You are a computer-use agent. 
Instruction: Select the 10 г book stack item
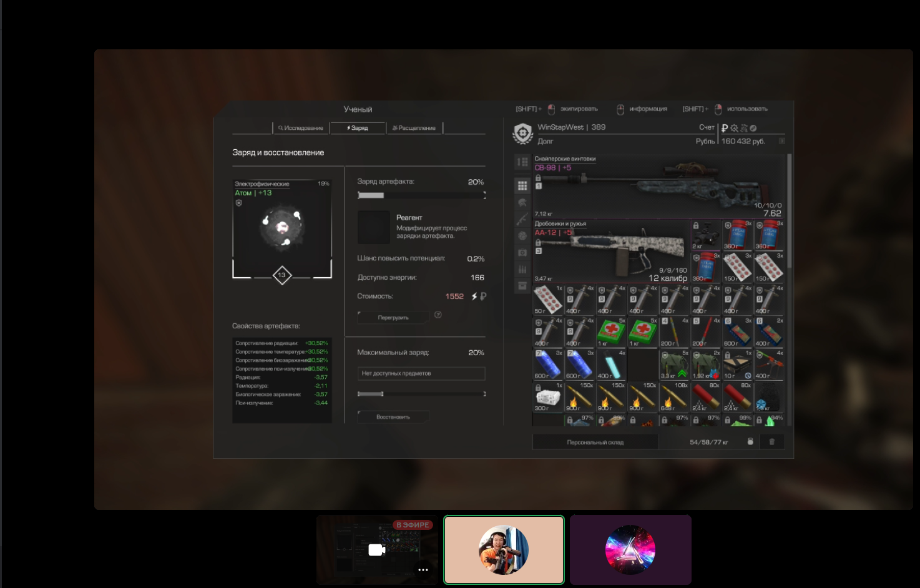click(738, 365)
